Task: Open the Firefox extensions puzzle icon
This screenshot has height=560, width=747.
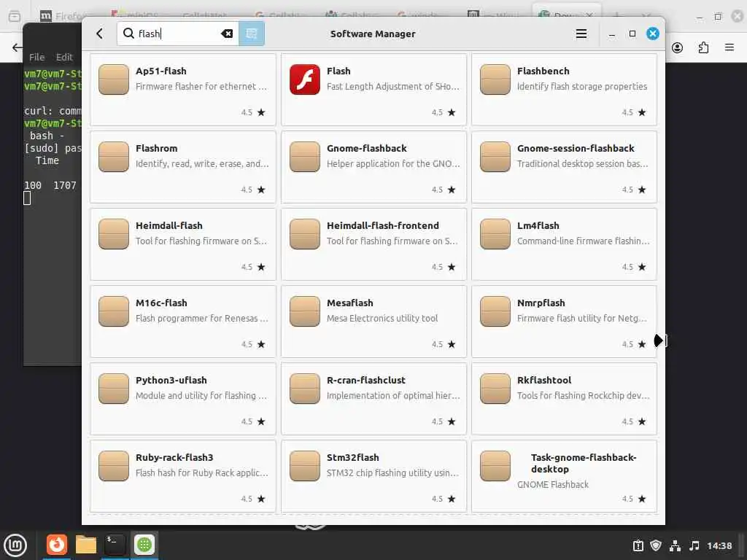Action: tap(703, 47)
